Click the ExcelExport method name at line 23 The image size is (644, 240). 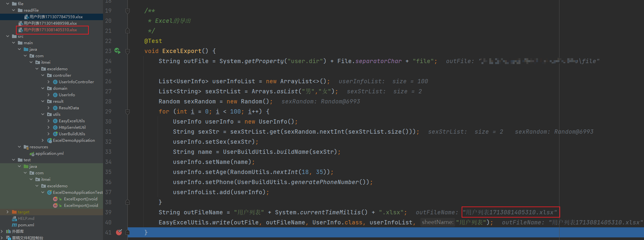[182, 51]
